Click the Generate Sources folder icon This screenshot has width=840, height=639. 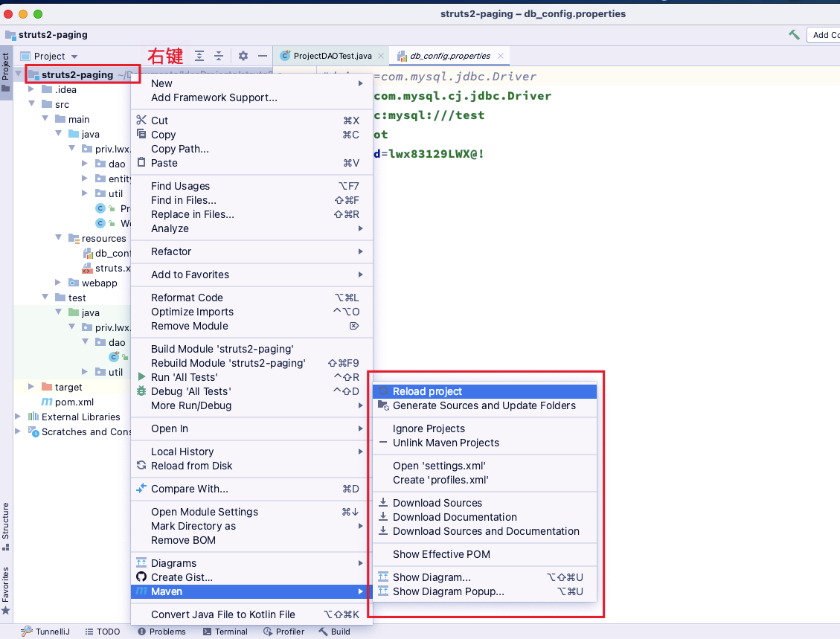point(383,405)
